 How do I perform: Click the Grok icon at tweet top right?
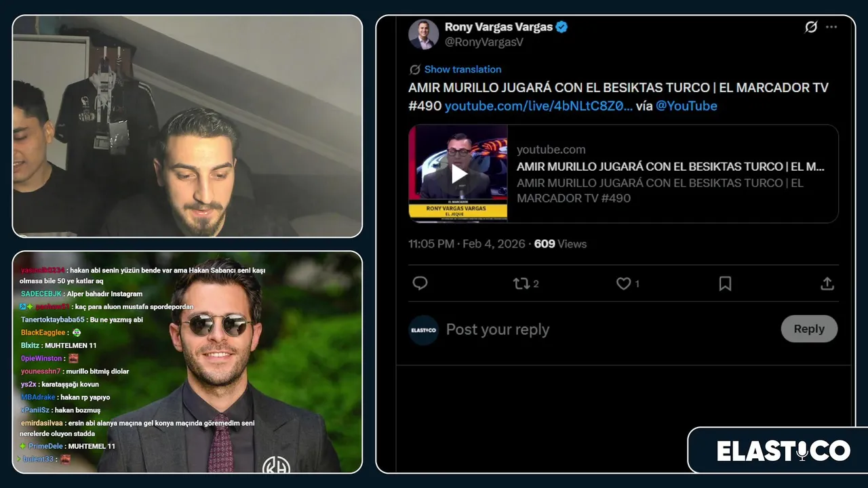tap(811, 27)
